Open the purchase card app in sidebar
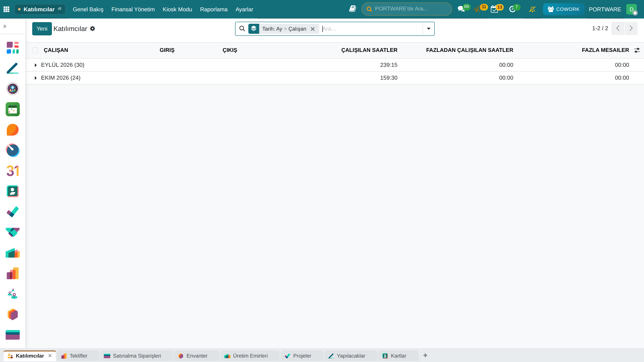Image resolution: width=644 pixels, height=362 pixels. click(x=12, y=335)
